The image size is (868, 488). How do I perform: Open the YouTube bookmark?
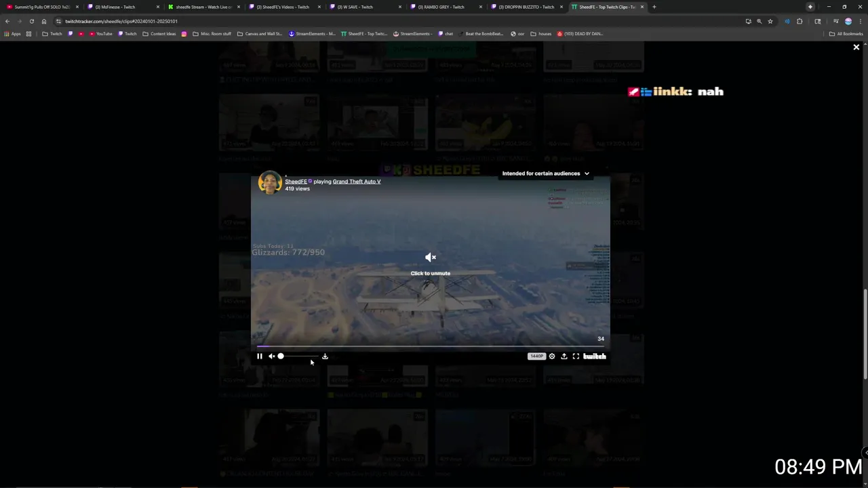[101, 34]
